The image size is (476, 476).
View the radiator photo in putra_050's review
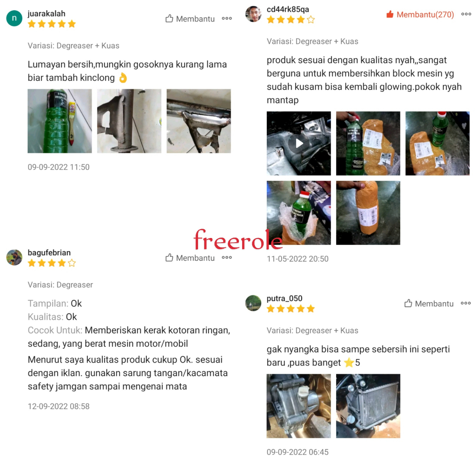click(368, 406)
